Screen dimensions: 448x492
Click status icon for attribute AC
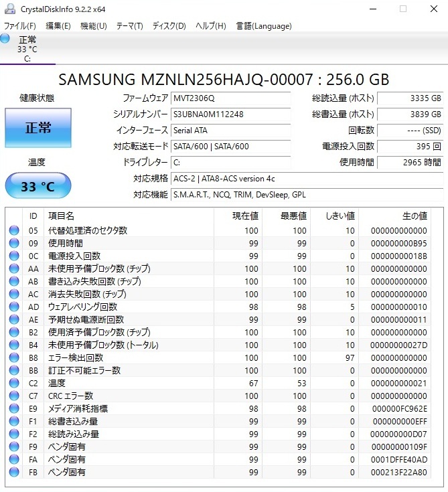14,294
